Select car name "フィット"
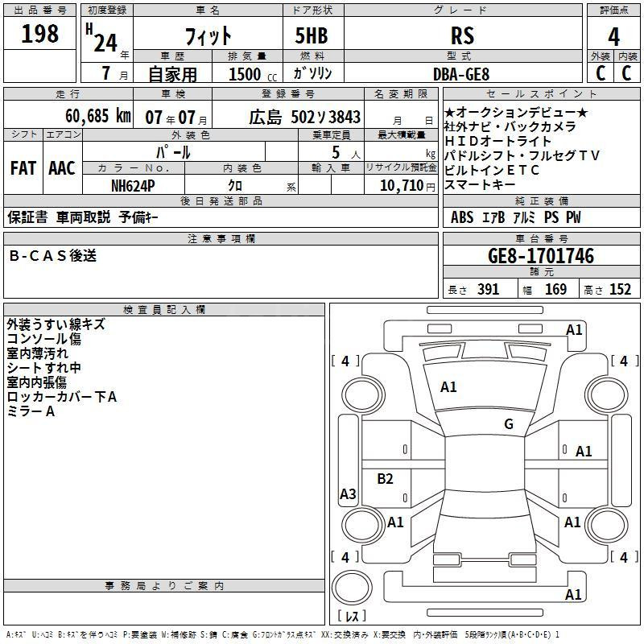This screenshot has width=644, height=644. tap(208, 36)
